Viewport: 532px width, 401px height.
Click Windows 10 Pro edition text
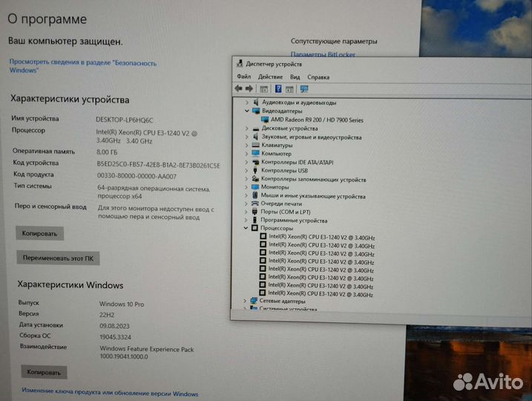point(122,304)
